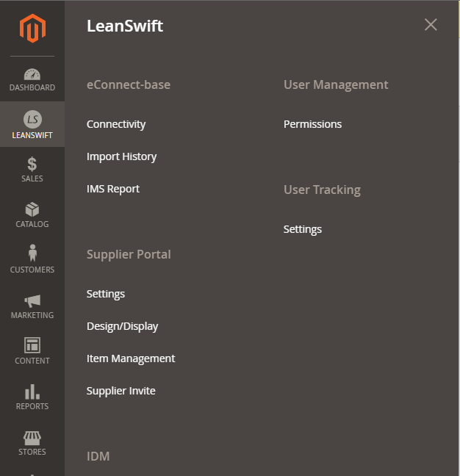460x476 pixels.
Task: Click the LEANSWIFT menu label
Action: pyautogui.click(x=32, y=135)
